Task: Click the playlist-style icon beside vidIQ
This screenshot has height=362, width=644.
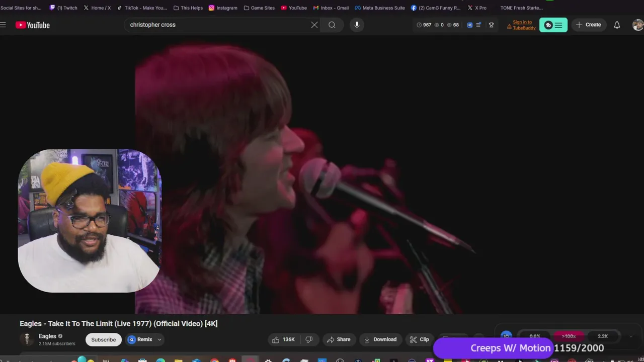Action: click(478, 25)
